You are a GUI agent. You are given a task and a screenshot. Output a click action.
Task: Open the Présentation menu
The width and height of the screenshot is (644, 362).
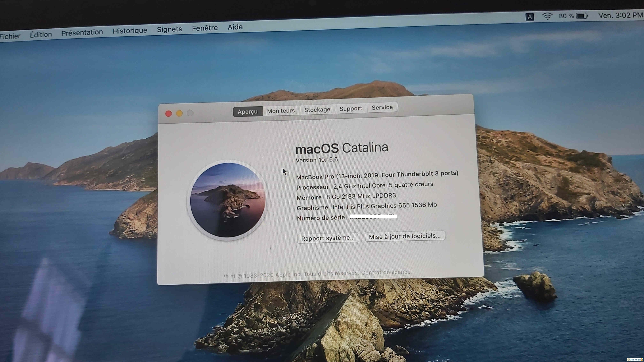click(x=82, y=33)
